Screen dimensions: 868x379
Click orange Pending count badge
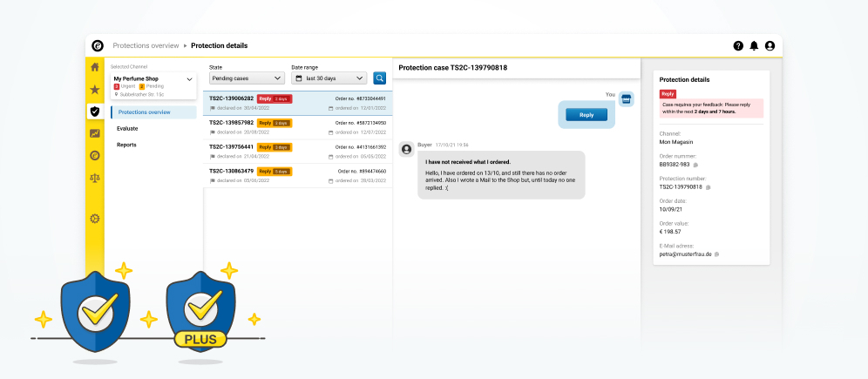142,87
